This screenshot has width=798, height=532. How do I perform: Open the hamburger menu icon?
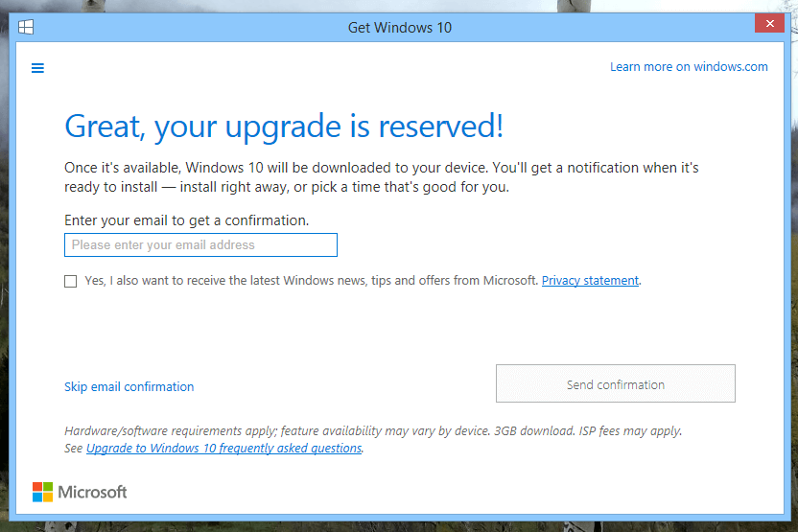point(37,68)
